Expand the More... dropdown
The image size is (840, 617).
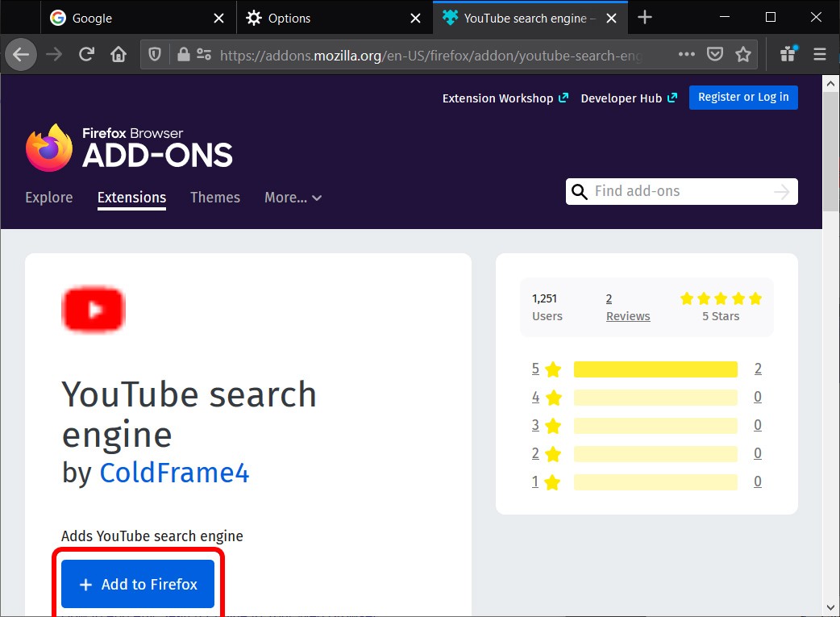293,198
